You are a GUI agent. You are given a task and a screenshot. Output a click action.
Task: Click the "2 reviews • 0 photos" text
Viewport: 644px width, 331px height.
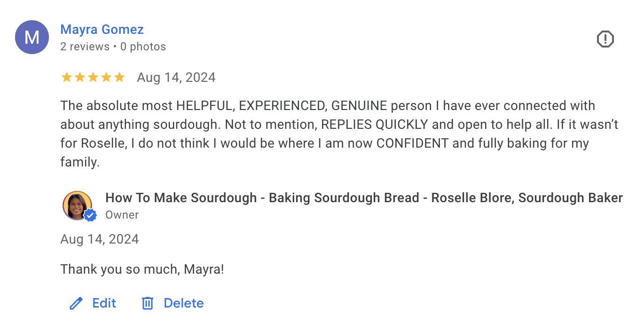coord(113,47)
